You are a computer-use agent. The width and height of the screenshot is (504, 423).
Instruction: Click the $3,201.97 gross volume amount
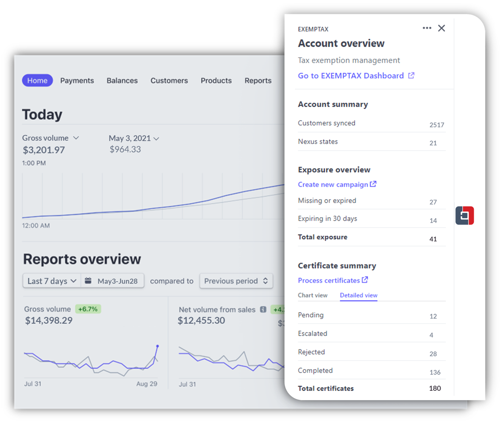(44, 150)
